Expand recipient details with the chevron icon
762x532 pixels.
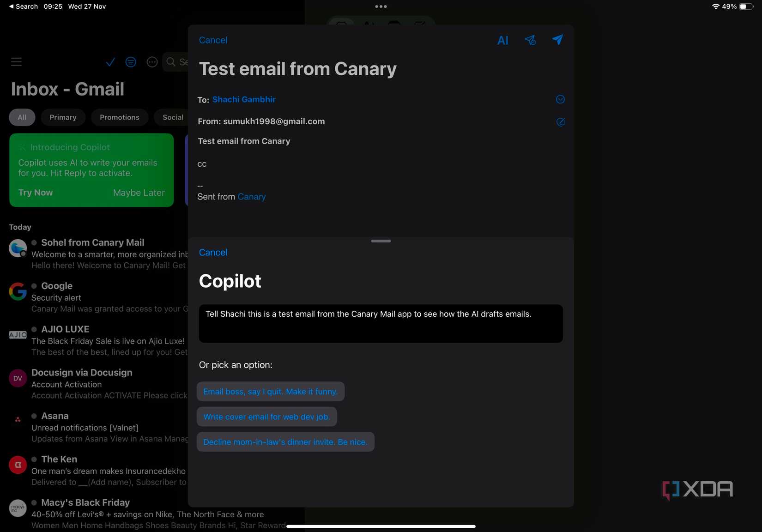coord(560,99)
